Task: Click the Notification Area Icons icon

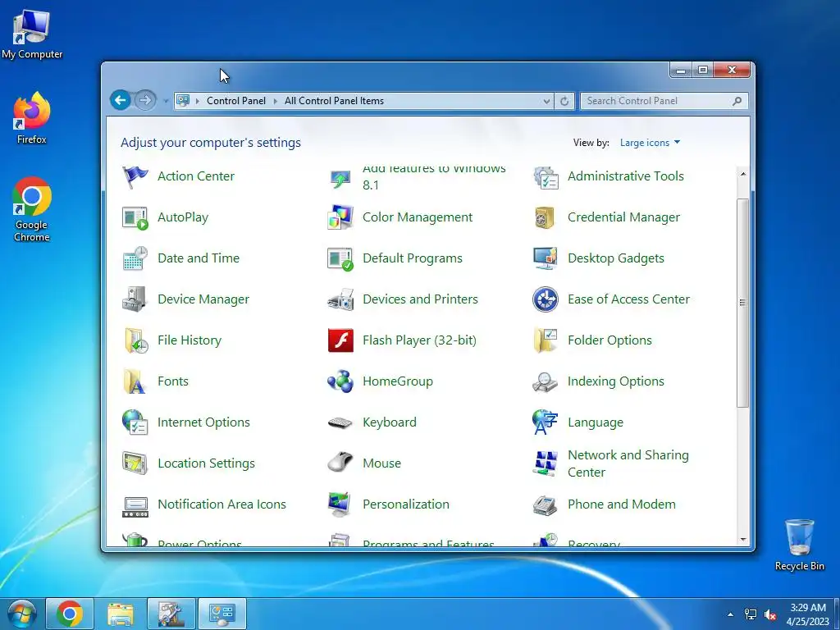Action: [x=135, y=505]
